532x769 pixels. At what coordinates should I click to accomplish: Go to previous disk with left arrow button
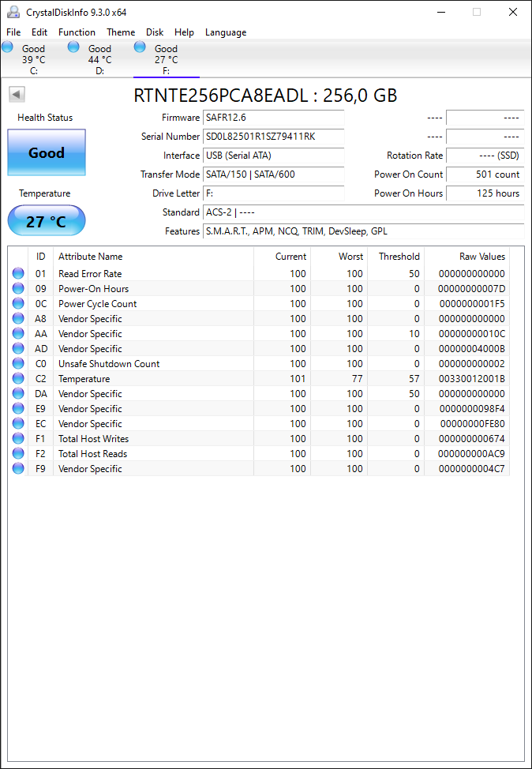tap(17, 94)
